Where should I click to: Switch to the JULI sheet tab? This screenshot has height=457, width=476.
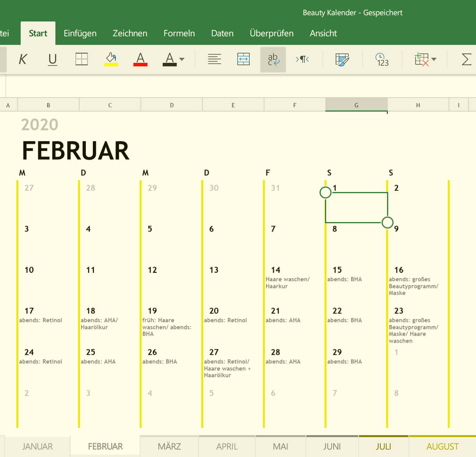[384, 446]
